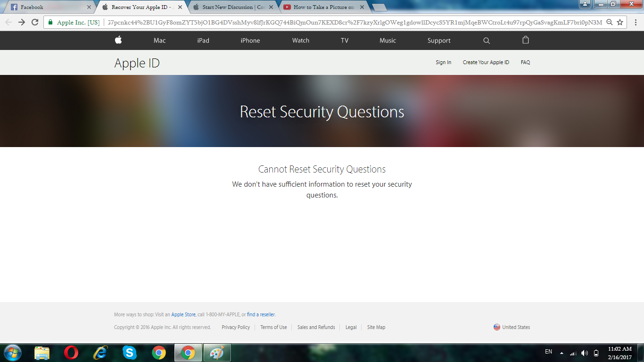Open the Windows Start menu orb
This screenshot has width=644, height=362.
pyautogui.click(x=12, y=353)
